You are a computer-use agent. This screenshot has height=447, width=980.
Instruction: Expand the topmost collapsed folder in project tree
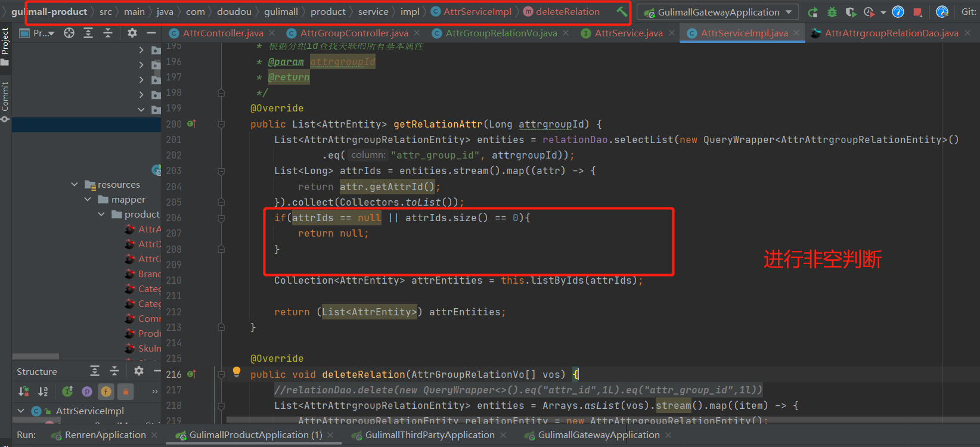click(141, 49)
